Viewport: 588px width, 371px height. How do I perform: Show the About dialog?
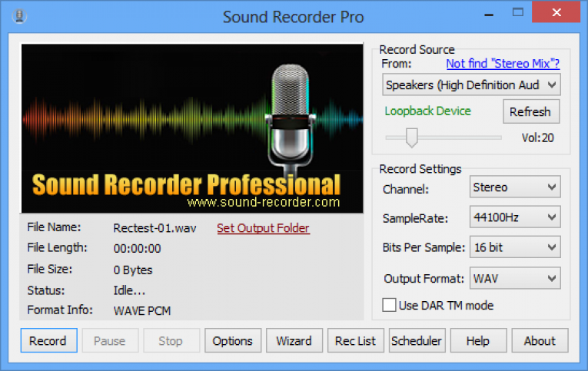pos(540,340)
